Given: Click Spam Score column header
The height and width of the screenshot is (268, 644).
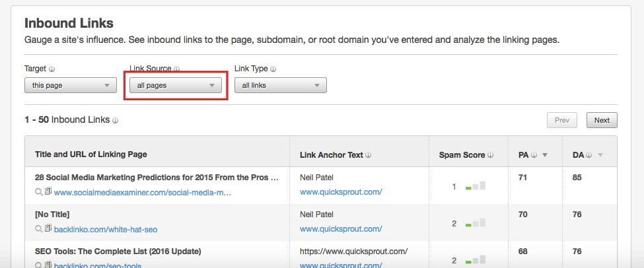Looking at the screenshot, I should [462, 154].
